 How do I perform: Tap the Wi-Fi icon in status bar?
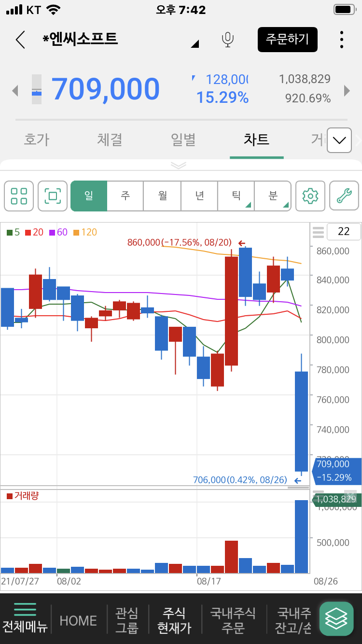pyautogui.click(x=54, y=10)
